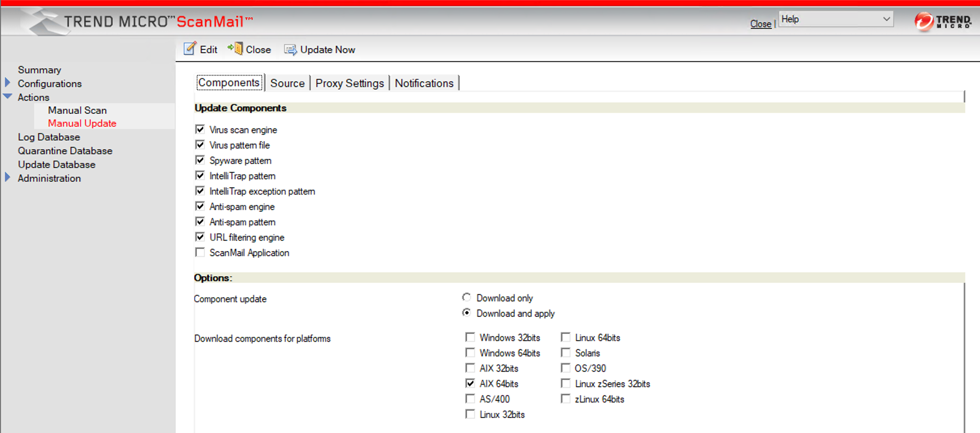Viewport: 980px width, 433px height.
Task: Click the Update Now toolbar icon
Action: [x=290, y=49]
